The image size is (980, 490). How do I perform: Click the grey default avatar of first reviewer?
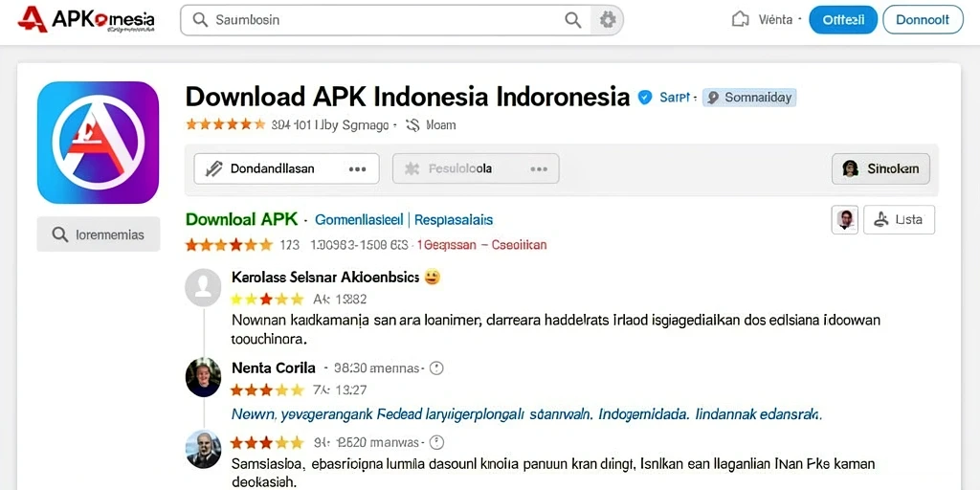click(203, 287)
